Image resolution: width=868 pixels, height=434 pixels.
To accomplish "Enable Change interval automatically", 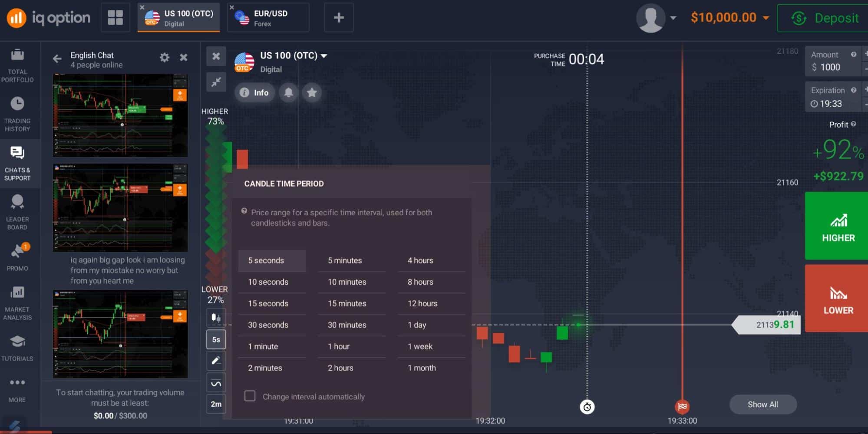I will [x=250, y=396].
